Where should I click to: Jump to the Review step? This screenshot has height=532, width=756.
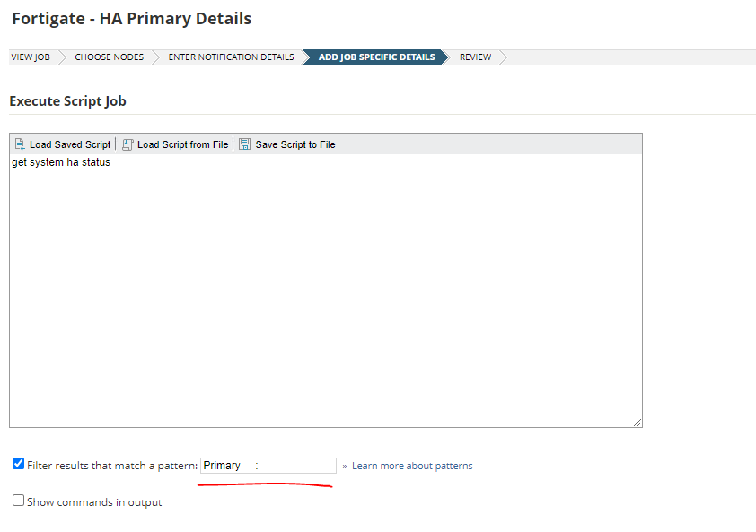coord(475,57)
